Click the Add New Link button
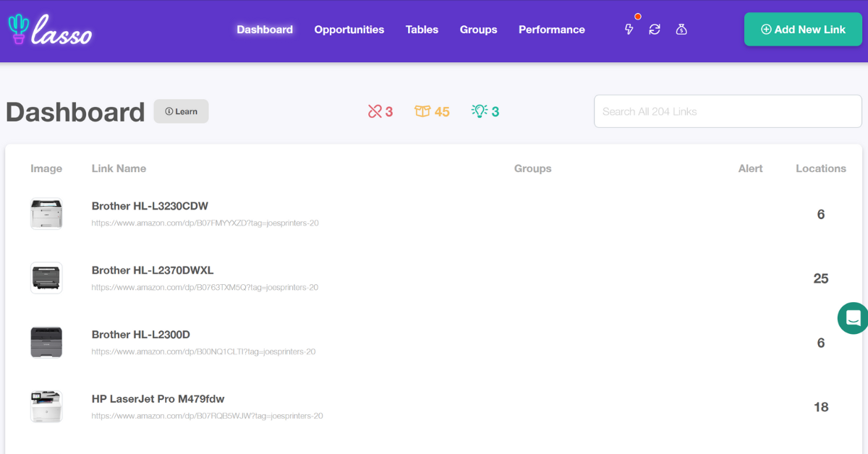Viewport: 868px width, 454px height. tap(803, 30)
